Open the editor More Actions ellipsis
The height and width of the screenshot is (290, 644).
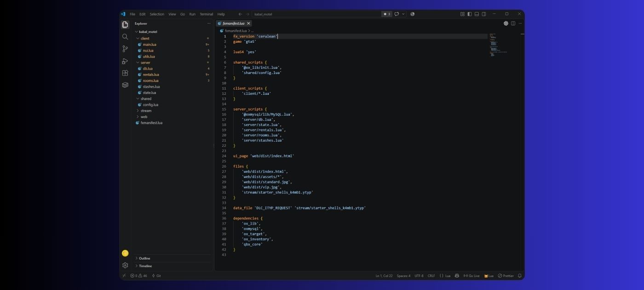[x=520, y=23]
